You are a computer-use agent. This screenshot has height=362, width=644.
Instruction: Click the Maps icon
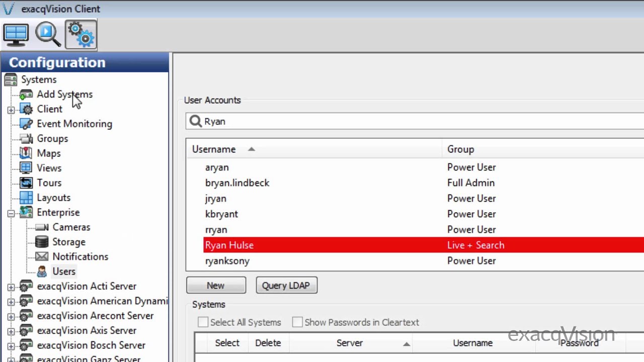[x=26, y=153]
